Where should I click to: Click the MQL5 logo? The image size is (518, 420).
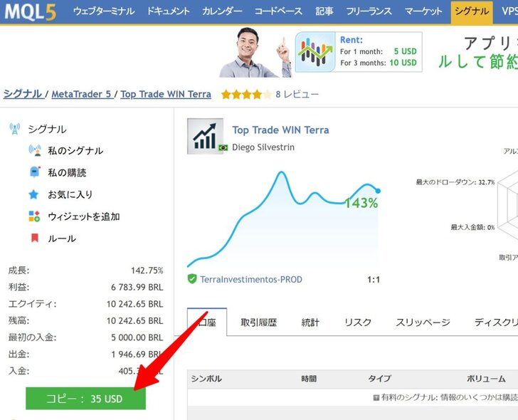[31, 12]
